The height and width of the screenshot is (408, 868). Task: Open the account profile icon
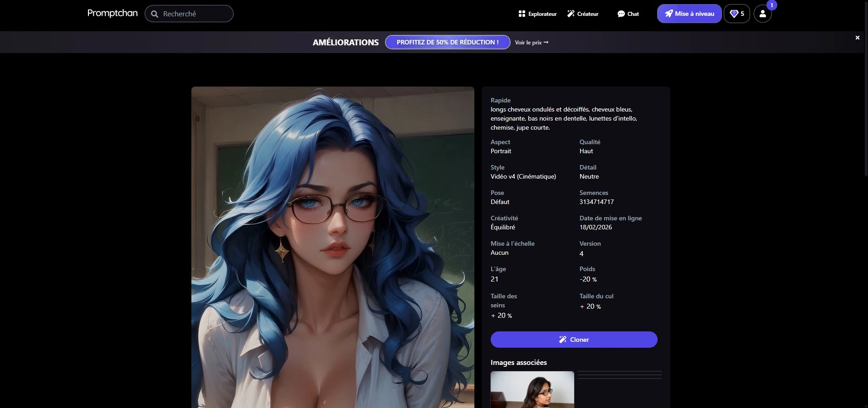point(762,14)
